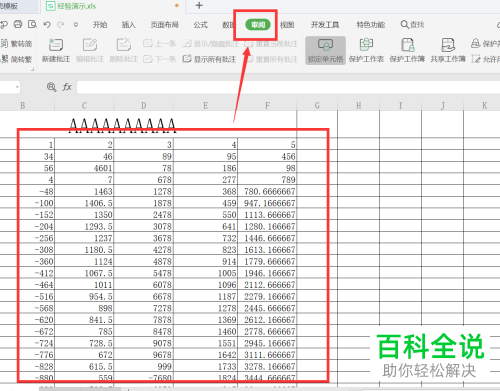Click cell containing 1406.5
The image size is (500, 391).
coord(84,203)
